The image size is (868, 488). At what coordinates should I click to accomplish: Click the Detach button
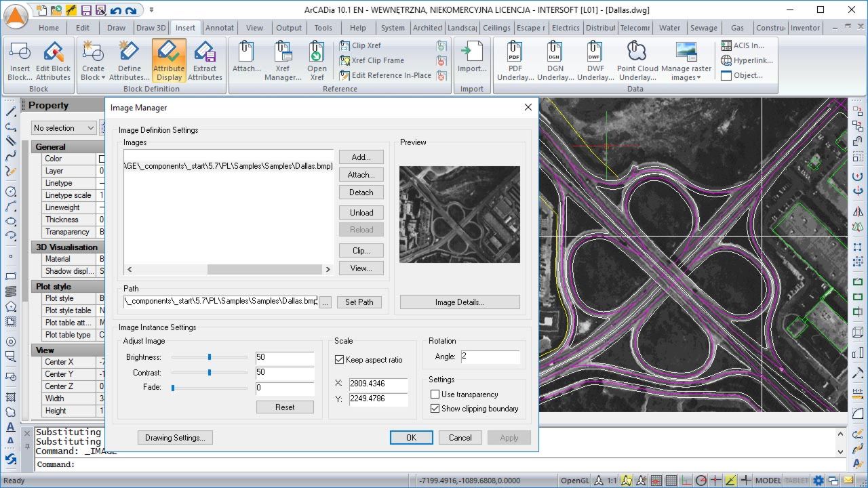point(361,192)
